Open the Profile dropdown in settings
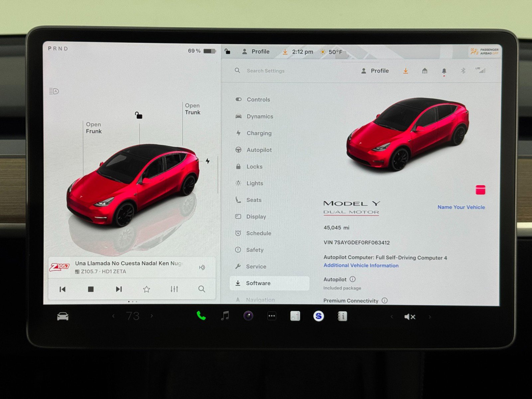The height and width of the screenshot is (399, 532). pos(376,70)
